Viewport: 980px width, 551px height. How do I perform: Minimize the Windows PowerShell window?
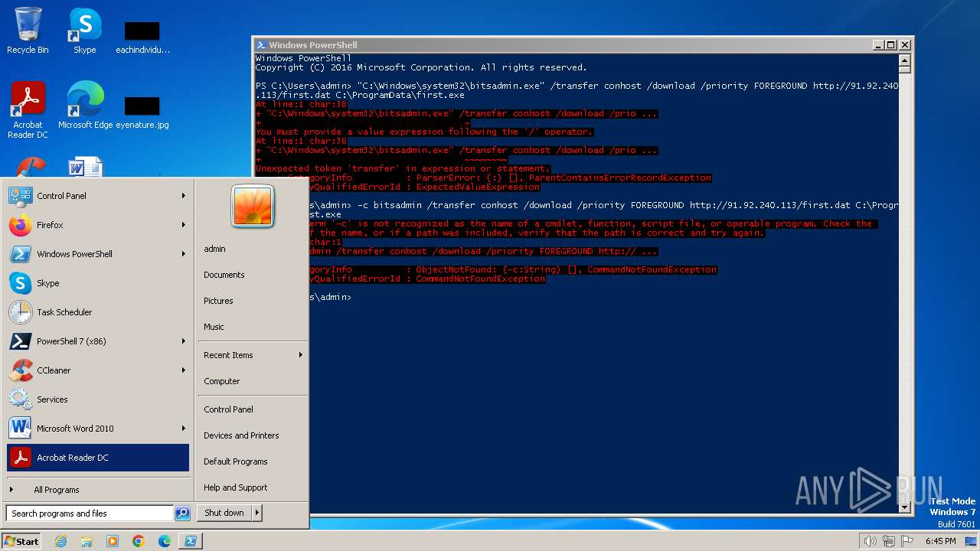878,45
